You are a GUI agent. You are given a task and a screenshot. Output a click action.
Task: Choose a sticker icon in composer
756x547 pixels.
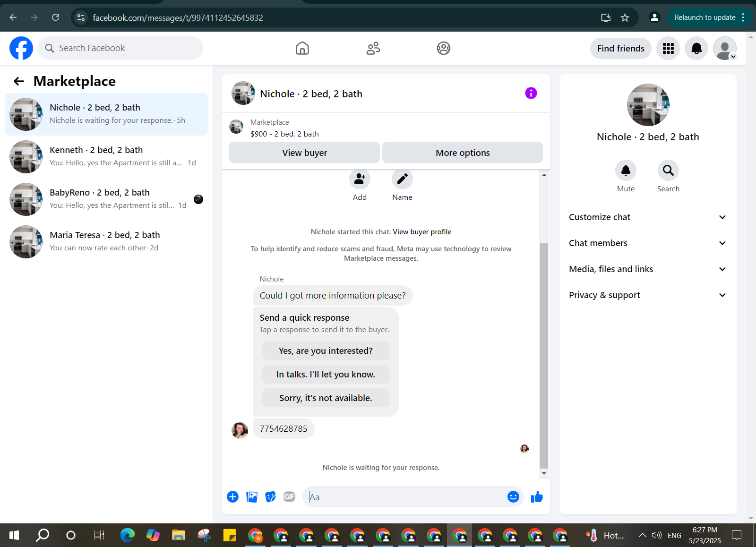271,497
